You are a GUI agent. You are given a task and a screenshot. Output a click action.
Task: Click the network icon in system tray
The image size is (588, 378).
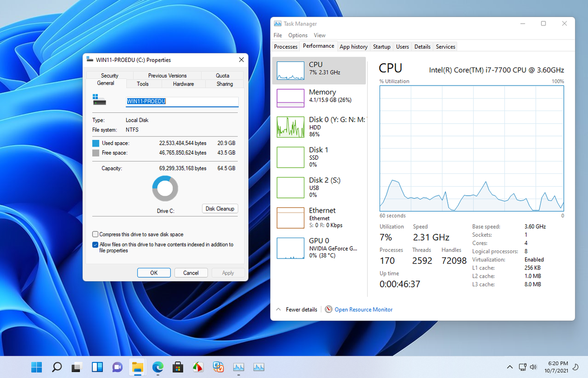pyautogui.click(x=522, y=367)
